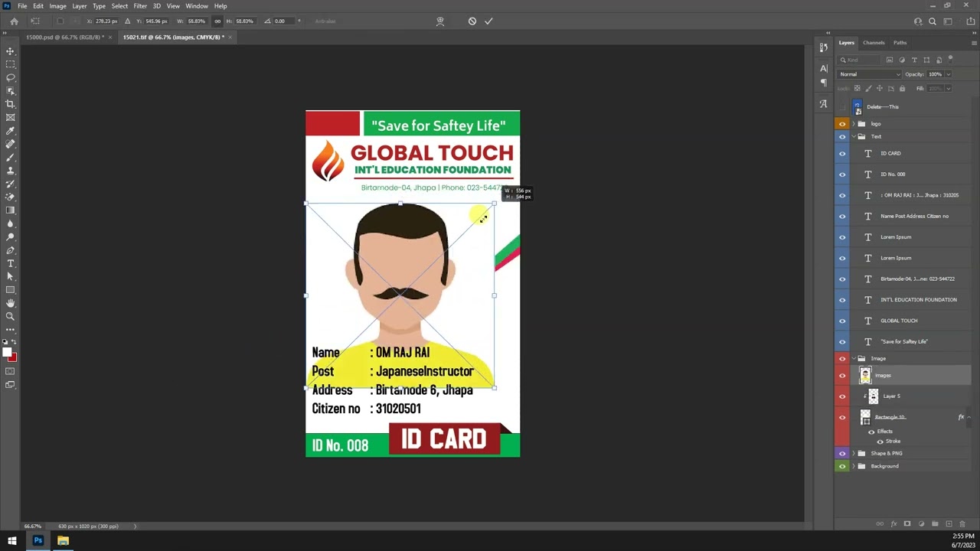980x551 pixels.
Task: Set the foreground color swatch
Action: click(7, 352)
